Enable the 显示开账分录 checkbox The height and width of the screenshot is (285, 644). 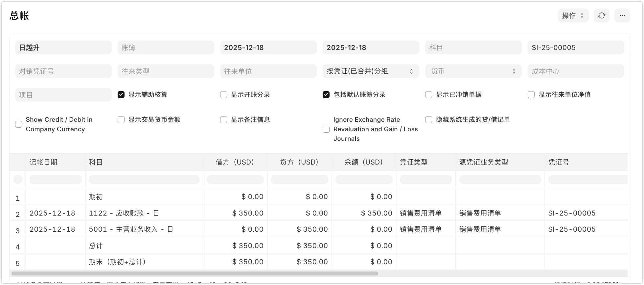pyautogui.click(x=224, y=95)
